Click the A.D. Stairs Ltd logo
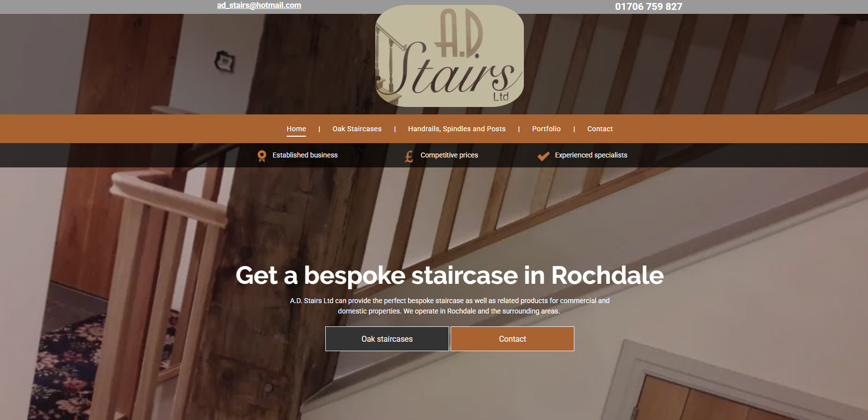Screen dimensions: 868x420 449,56
